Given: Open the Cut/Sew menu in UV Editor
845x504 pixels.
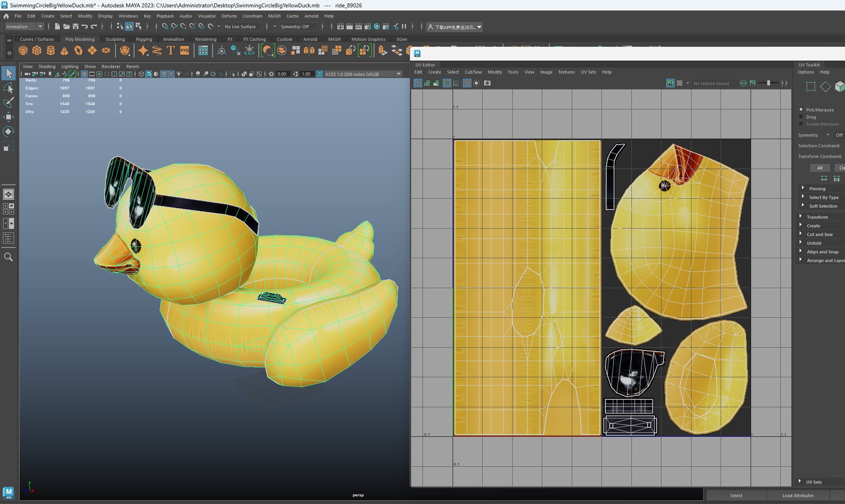Looking at the screenshot, I should [x=473, y=72].
